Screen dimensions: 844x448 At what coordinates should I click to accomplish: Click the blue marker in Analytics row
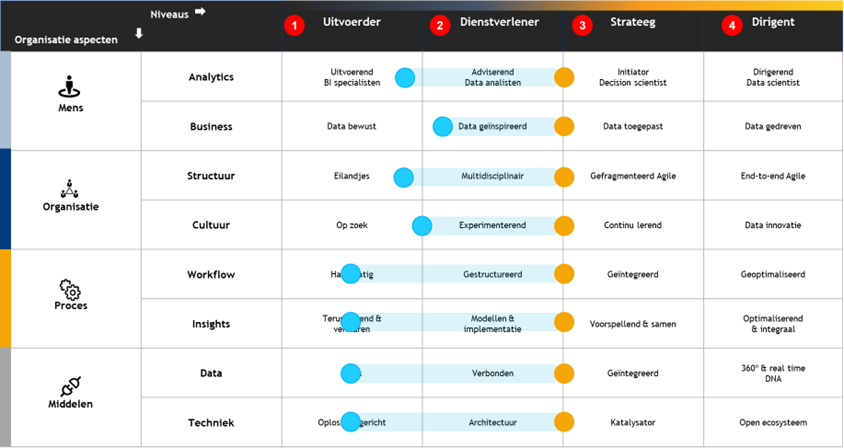click(x=405, y=78)
